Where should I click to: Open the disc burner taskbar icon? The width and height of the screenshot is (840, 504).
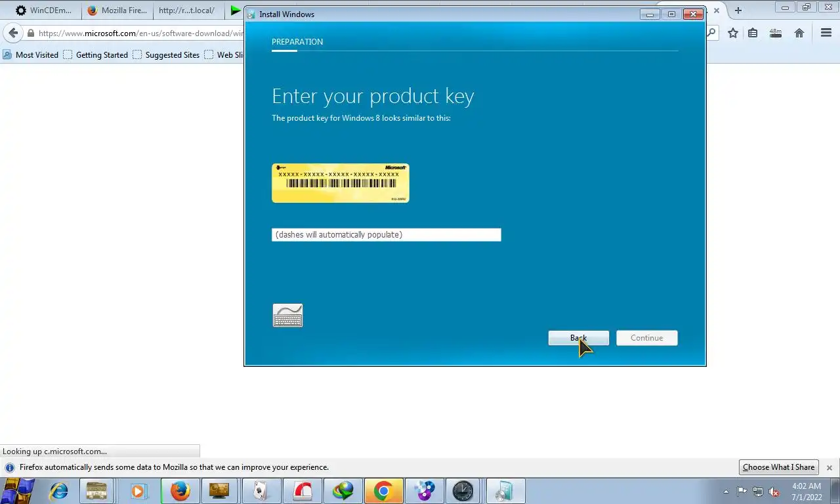point(423,491)
